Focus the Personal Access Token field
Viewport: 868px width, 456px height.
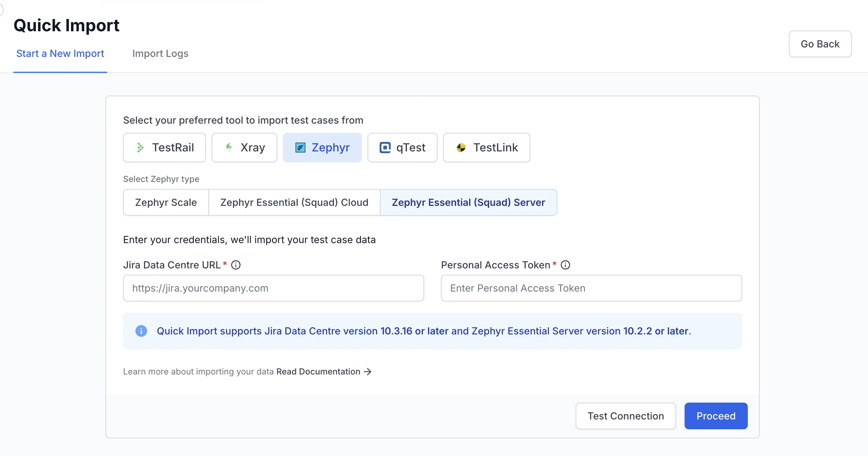coord(591,288)
